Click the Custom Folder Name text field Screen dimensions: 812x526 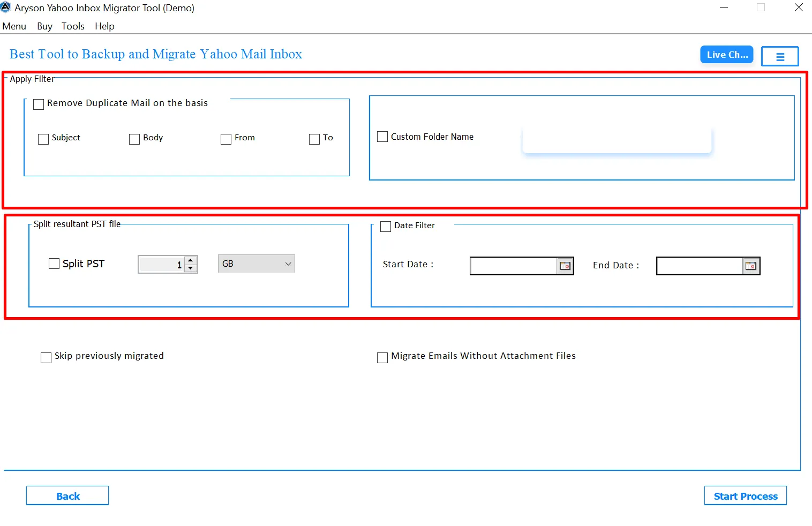click(x=617, y=140)
